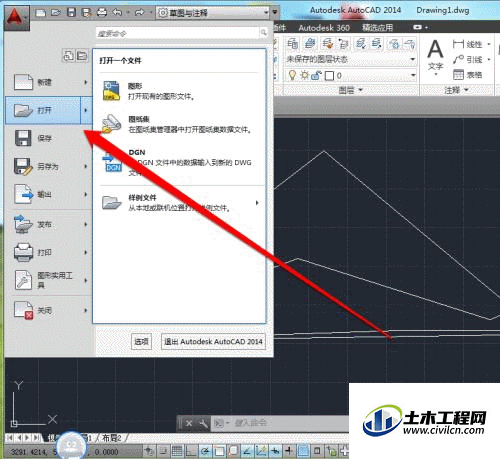Select the 引线 leader tool
Image resolution: width=500 pixels, height=459 pixels.
(x=467, y=60)
